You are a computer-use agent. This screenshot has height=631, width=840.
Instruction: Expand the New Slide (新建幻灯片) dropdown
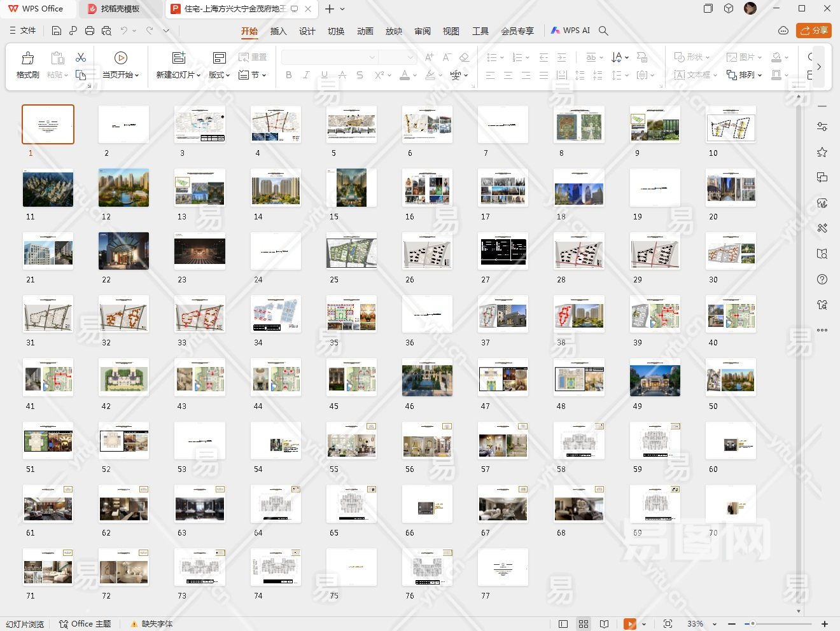[178, 75]
